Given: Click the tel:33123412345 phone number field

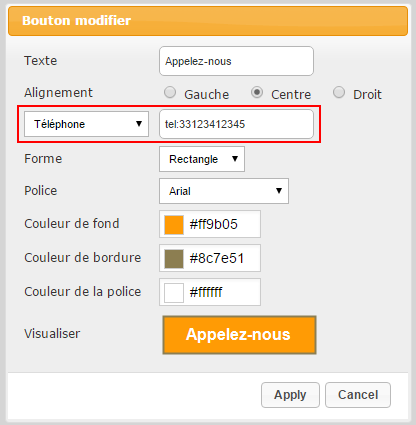Looking at the screenshot, I should [x=236, y=124].
